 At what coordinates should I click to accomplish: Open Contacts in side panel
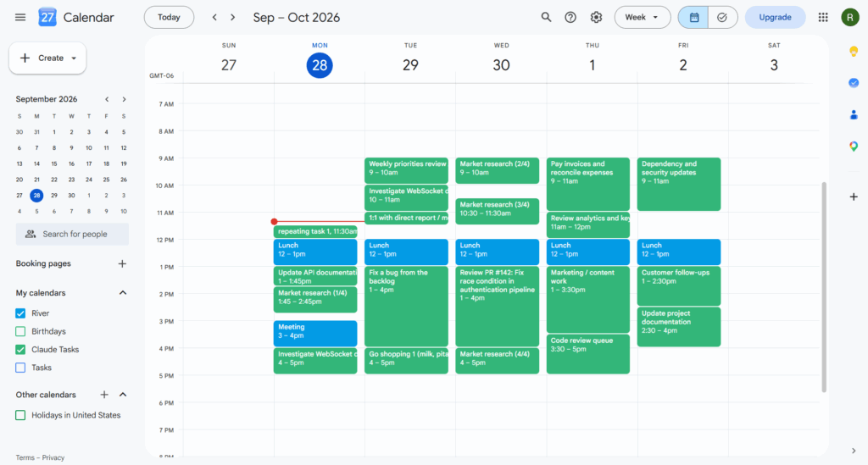point(854,114)
